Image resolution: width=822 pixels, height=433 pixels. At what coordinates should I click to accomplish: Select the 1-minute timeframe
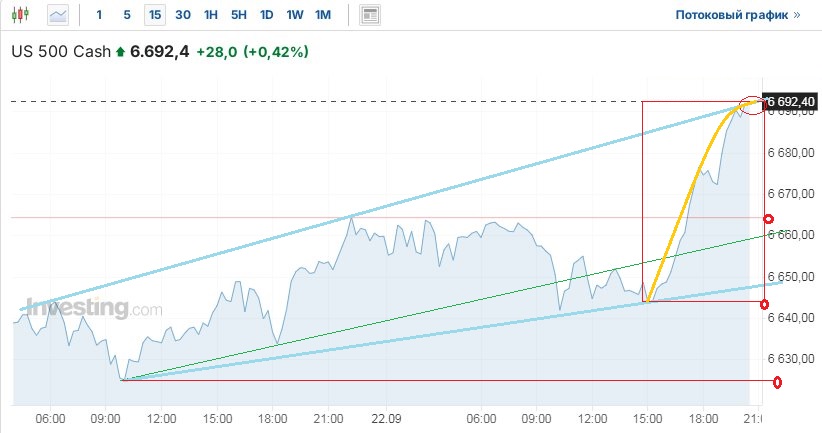(98, 15)
